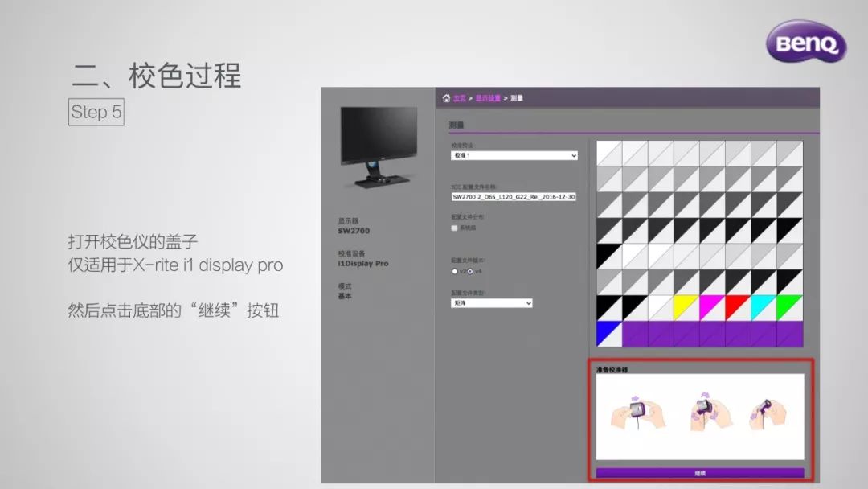Expand the 校准 1 preset selector arrow

pyautogui.click(x=572, y=154)
